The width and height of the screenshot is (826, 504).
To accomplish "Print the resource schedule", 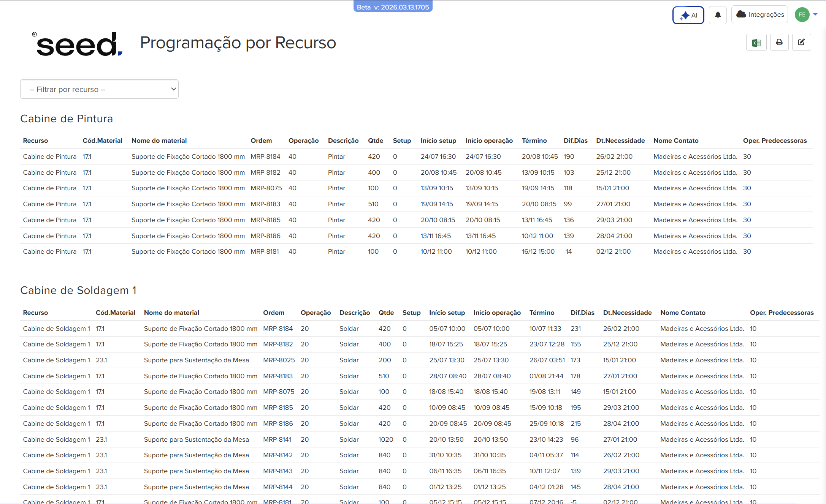I will [x=779, y=42].
